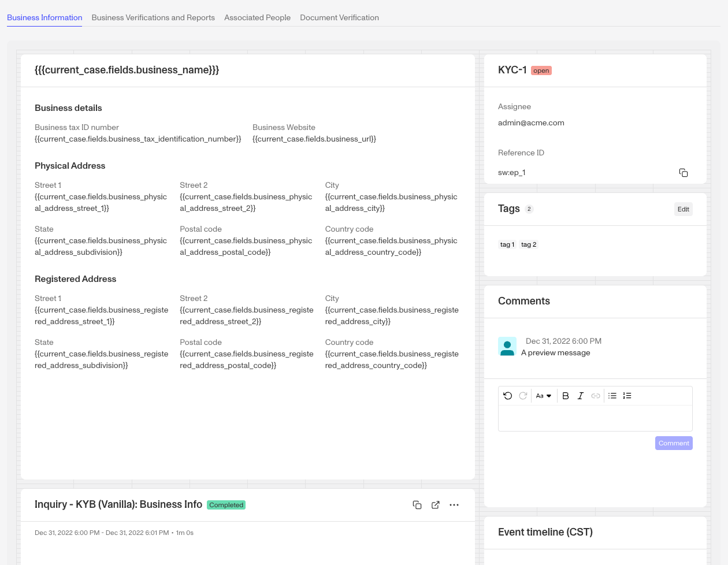Open the Inquiry card's three-dot menu
Viewport: 728px width, 565px height.
454,505
